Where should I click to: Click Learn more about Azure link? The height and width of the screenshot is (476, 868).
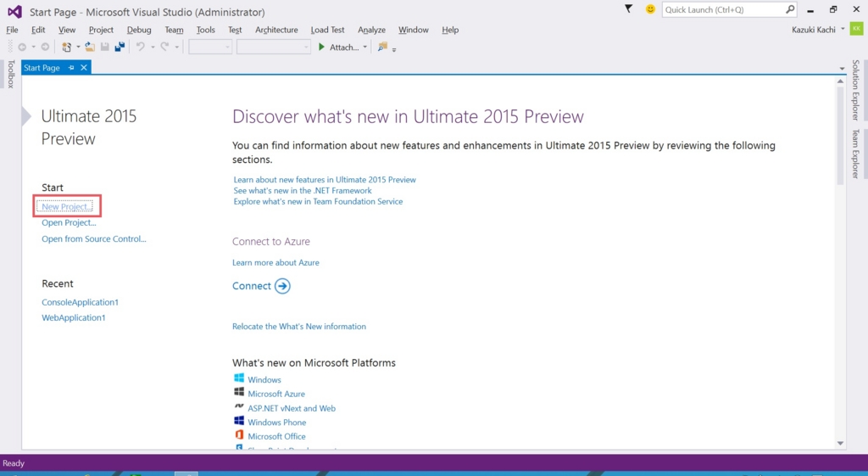275,263
